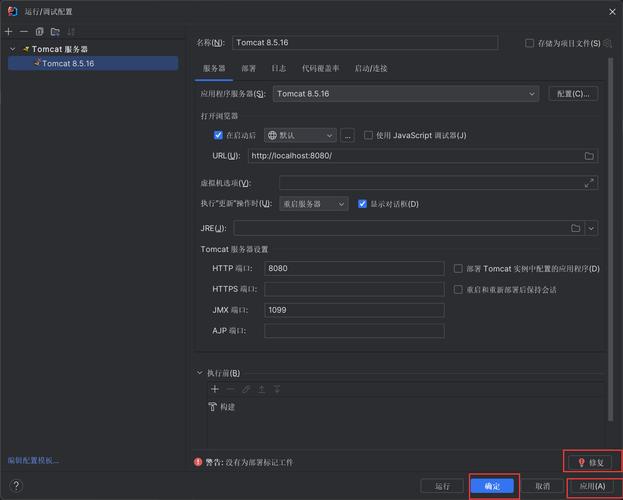623x500 pixels.
Task: Close the run/debug configurations dialog
Action: point(612,12)
